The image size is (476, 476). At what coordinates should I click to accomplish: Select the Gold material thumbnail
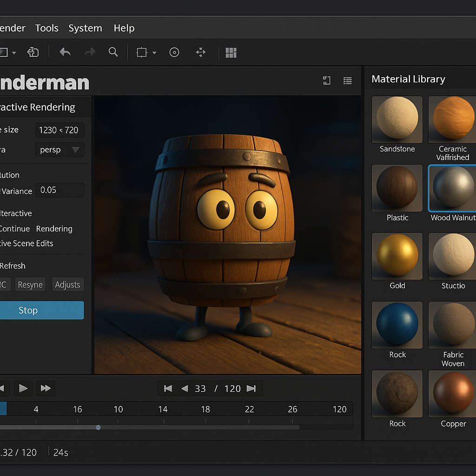[397, 256]
